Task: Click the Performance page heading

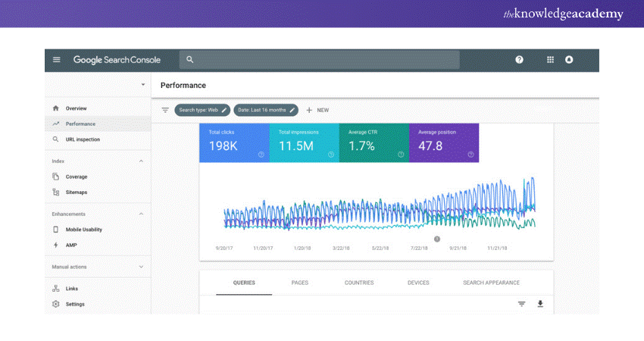Action: [x=183, y=86]
